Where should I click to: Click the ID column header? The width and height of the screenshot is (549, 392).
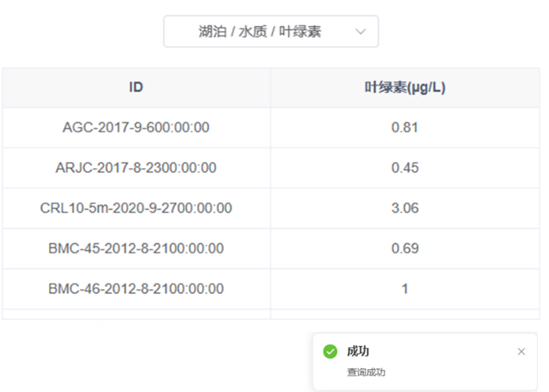136,87
